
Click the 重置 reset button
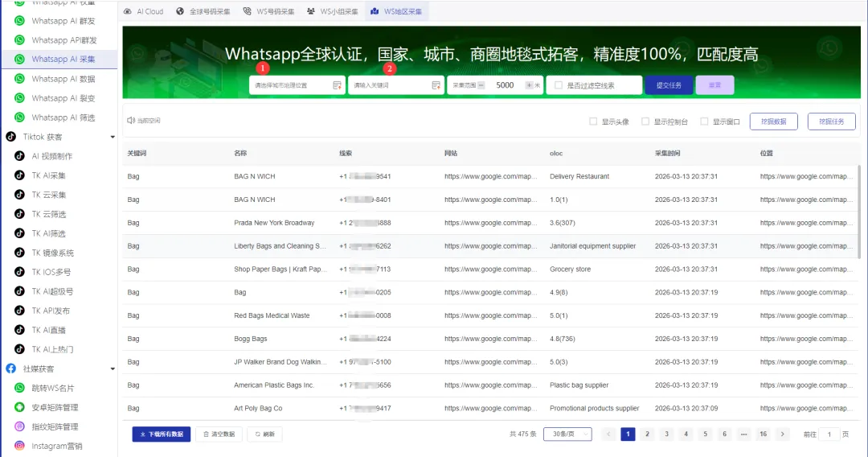tap(714, 85)
